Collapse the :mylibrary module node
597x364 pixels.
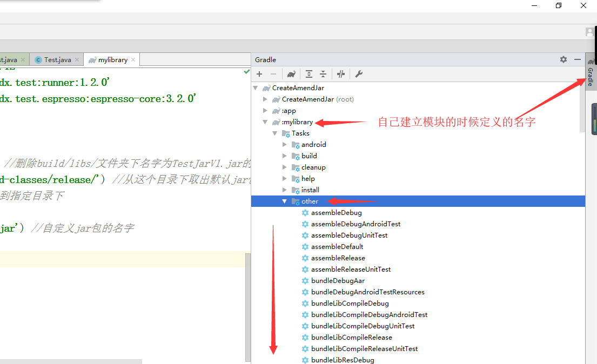(x=265, y=122)
